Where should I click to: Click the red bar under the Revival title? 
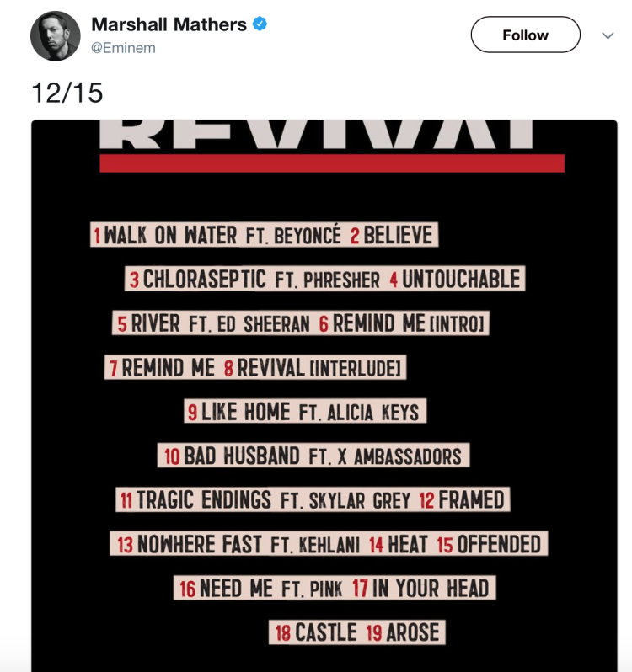331,163
